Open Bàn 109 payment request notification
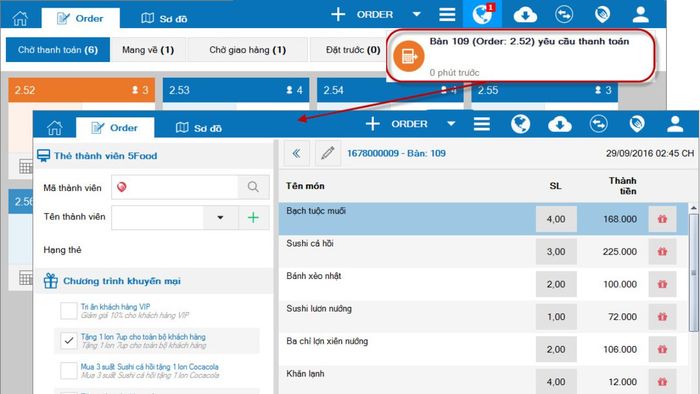Image resolution: width=700 pixels, height=394 pixels. tap(521, 56)
